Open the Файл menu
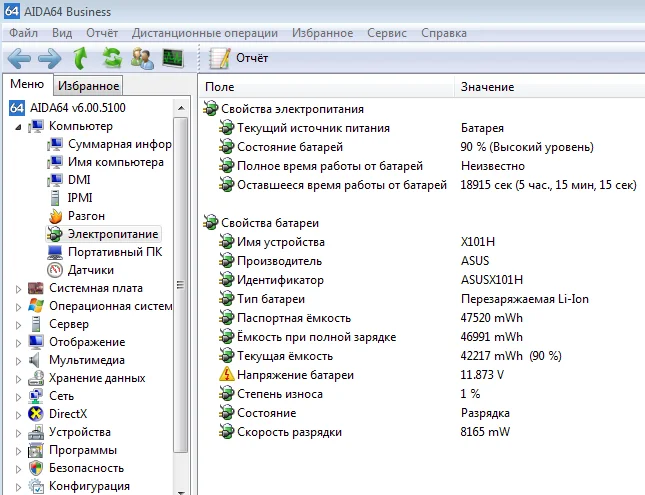This screenshot has height=495, width=645. pyautogui.click(x=23, y=33)
